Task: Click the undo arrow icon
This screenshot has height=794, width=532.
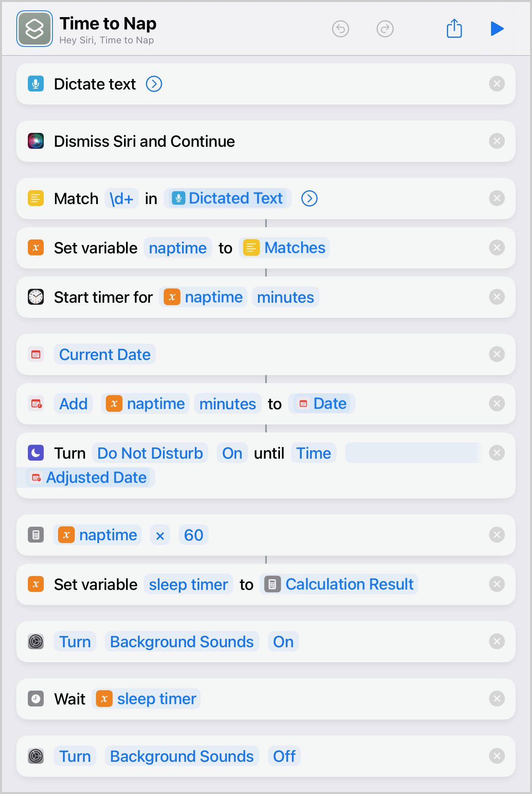Action: tap(340, 29)
